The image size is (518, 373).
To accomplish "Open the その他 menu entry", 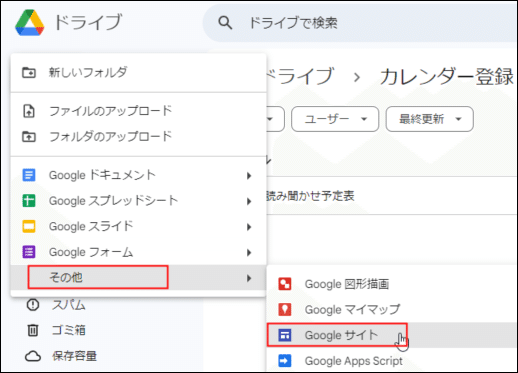I will click(139, 277).
